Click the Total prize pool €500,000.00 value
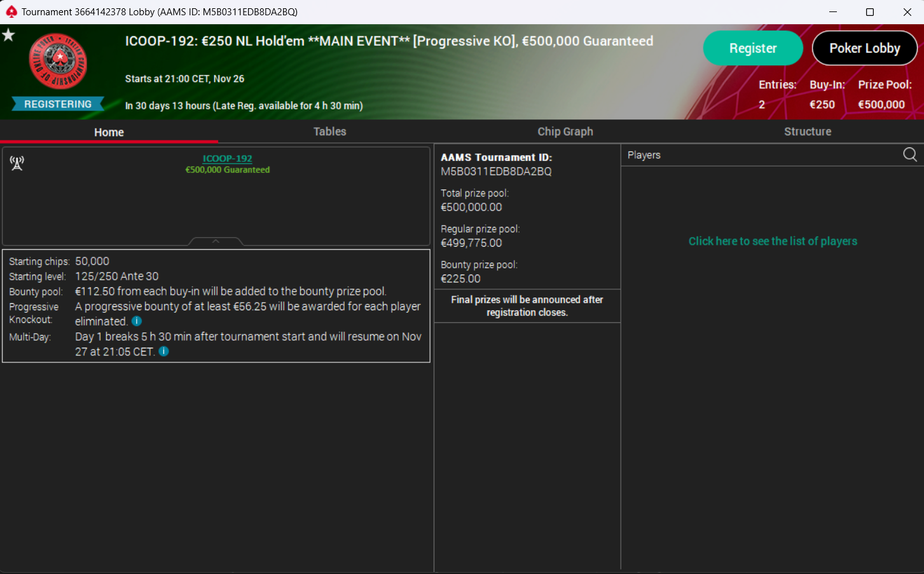 tap(471, 207)
